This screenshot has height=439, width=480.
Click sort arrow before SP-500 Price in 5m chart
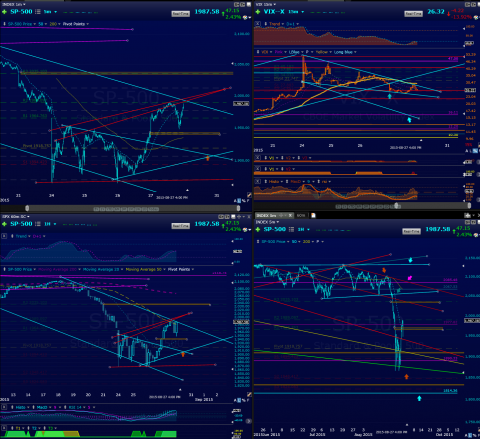pos(4,24)
